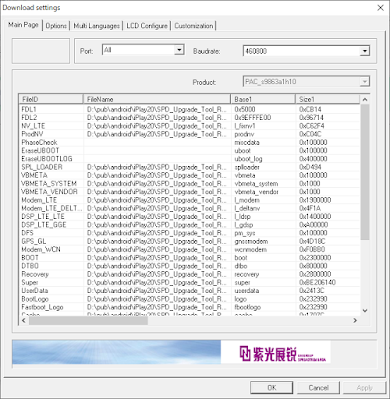390x399 pixels.
Task: Click the list scroll down arrow
Action: pos(365,311)
